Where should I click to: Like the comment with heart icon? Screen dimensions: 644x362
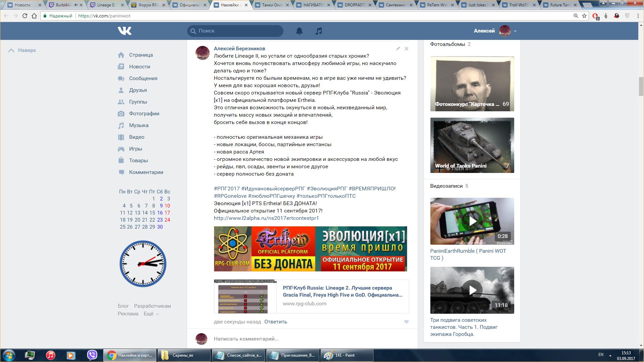pos(406,322)
